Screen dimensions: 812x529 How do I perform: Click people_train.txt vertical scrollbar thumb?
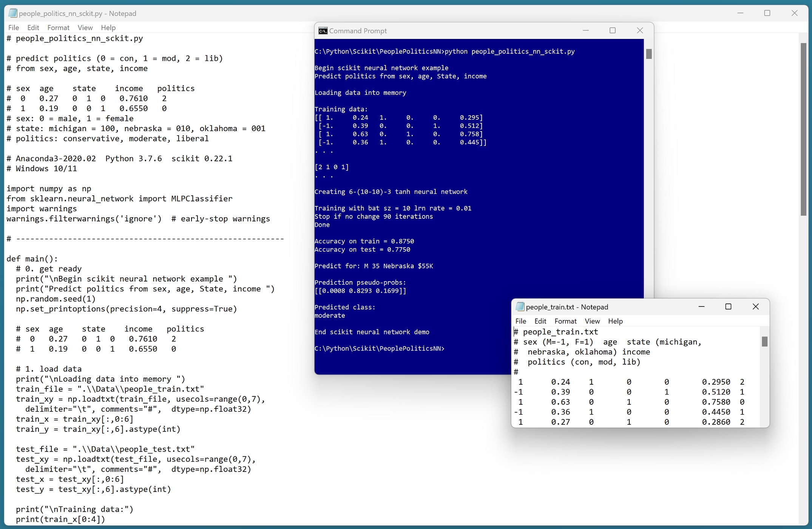(764, 341)
